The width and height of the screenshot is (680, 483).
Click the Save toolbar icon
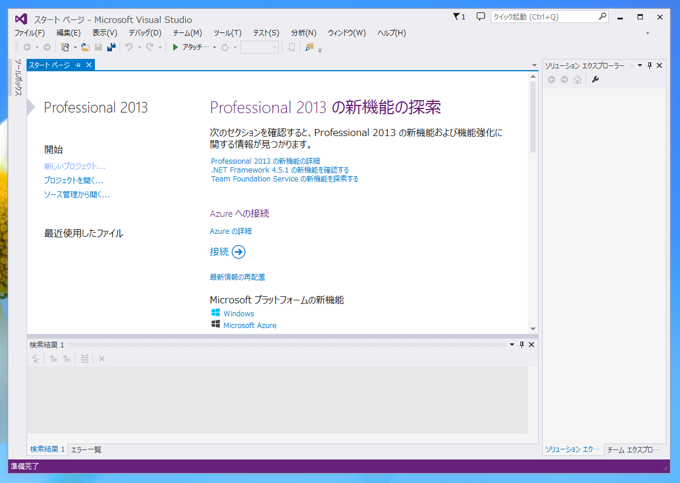(98, 47)
